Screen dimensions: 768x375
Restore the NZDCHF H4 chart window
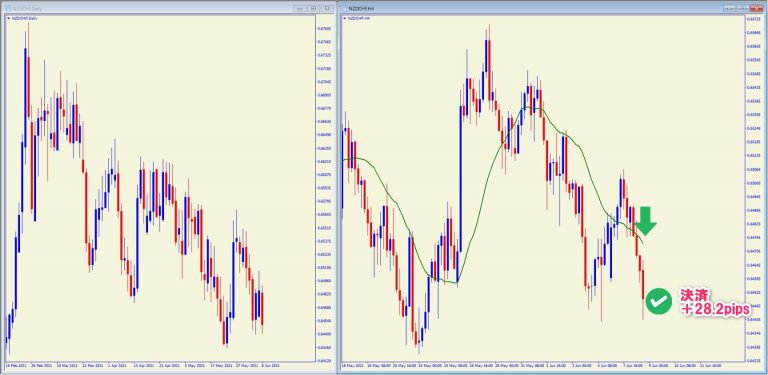tap(743, 8)
